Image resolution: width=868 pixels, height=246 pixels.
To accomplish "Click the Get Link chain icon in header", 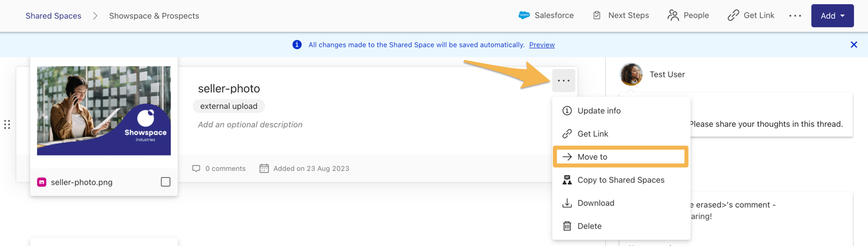I will [733, 15].
